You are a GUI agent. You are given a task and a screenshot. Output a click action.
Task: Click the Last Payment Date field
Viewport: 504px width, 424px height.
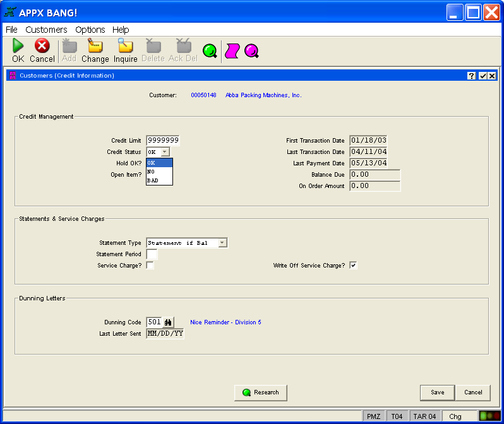[368, 163]
